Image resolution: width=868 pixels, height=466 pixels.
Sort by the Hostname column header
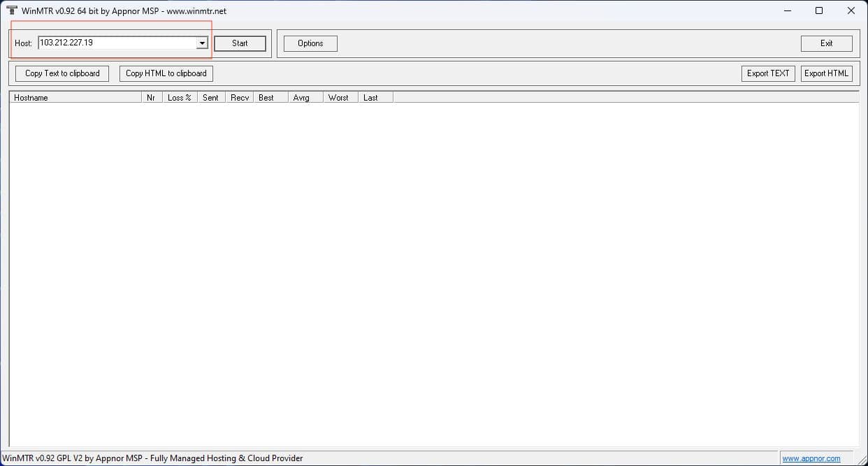tap(75, 98)
